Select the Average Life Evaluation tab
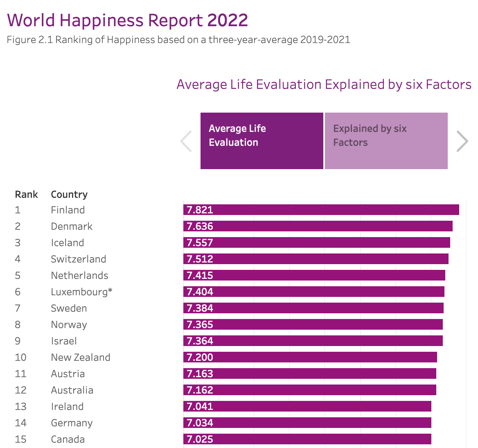This screenshot has height=448, width=478. [x=262, y=141]
